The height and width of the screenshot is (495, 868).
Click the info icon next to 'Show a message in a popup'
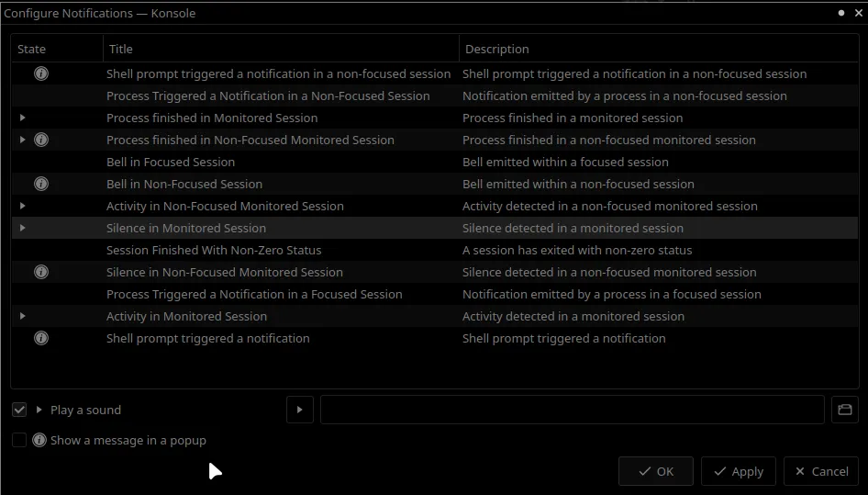(x=39, y=440)
